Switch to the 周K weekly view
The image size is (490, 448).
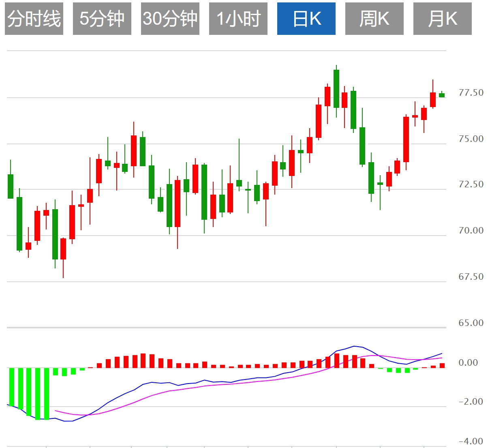coord(374,19)
